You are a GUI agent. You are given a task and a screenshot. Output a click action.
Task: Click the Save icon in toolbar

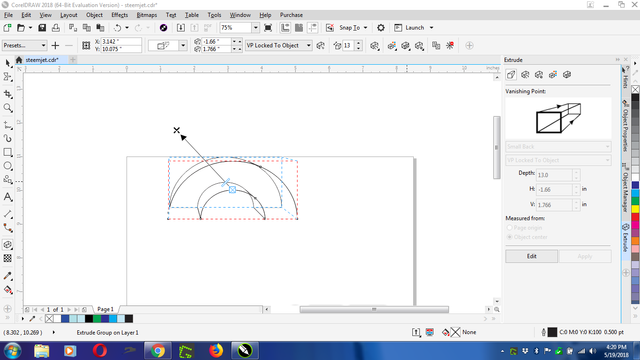point(42,28)
